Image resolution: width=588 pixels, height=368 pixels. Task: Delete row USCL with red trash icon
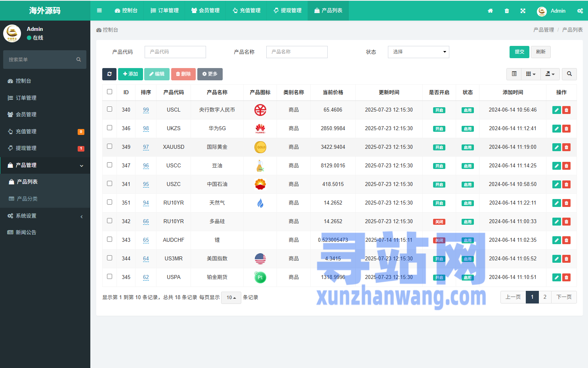point(567,110)
